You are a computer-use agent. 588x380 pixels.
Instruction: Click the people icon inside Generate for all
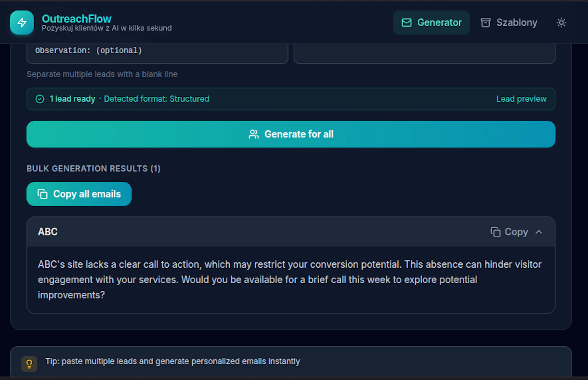[254, 134]
